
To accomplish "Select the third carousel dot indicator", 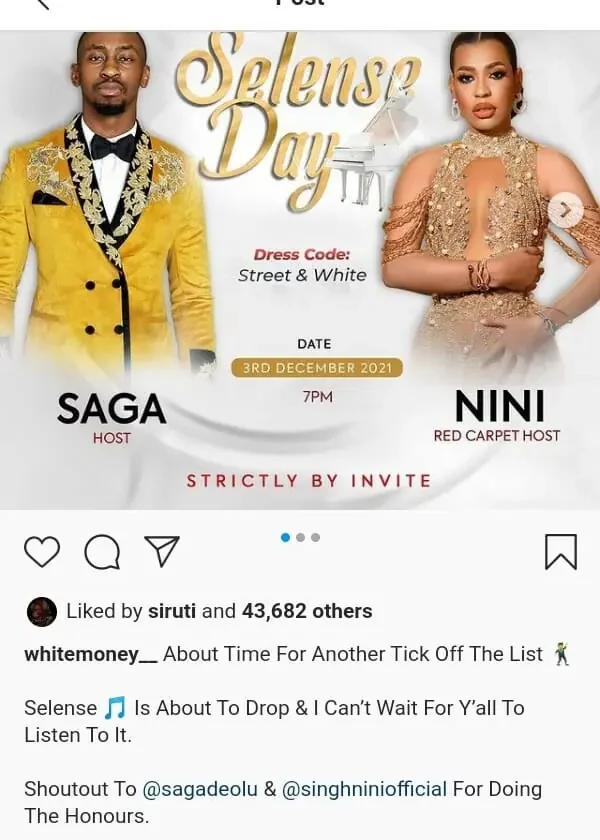I will [316, 537].
